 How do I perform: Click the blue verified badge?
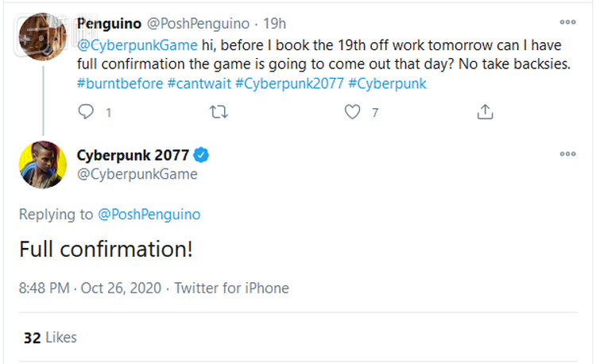tap(203, 154)
